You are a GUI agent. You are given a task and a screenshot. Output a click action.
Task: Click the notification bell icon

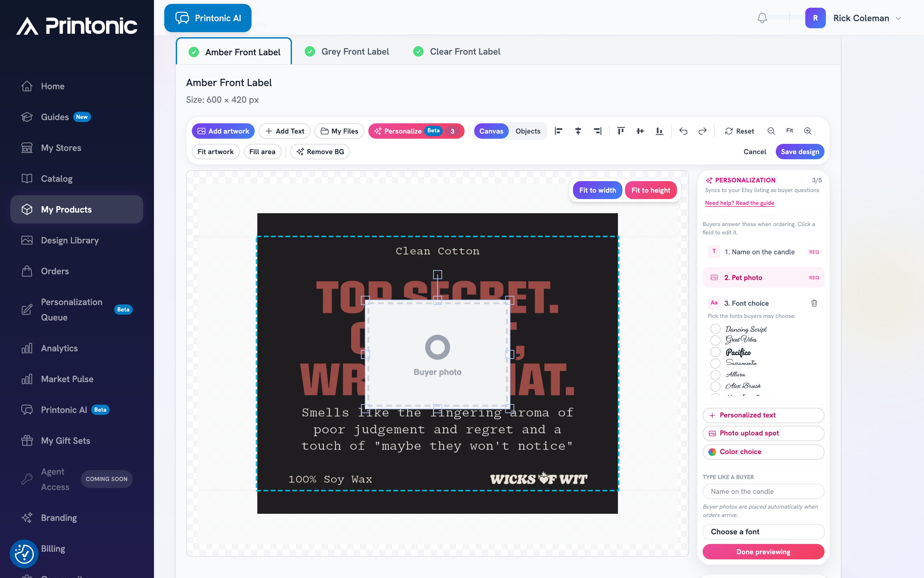(762, 18)
